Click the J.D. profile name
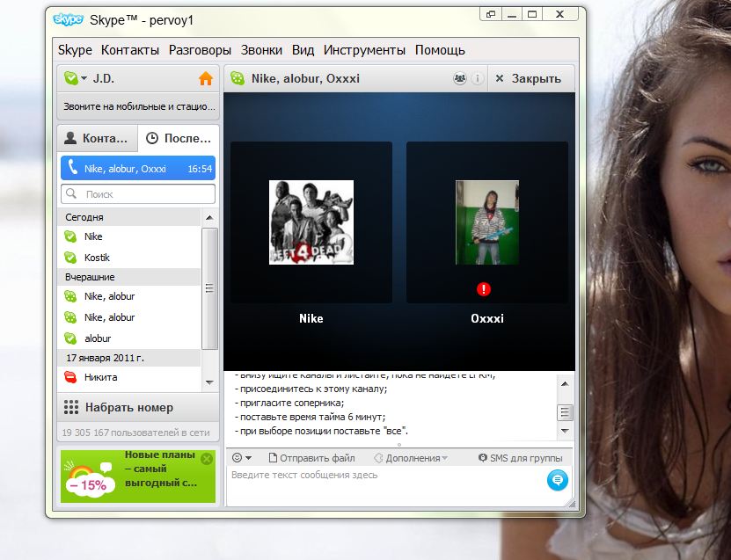The height and width of the screenshot is (560, 731). pyautogui.click(x=104, y=78)
